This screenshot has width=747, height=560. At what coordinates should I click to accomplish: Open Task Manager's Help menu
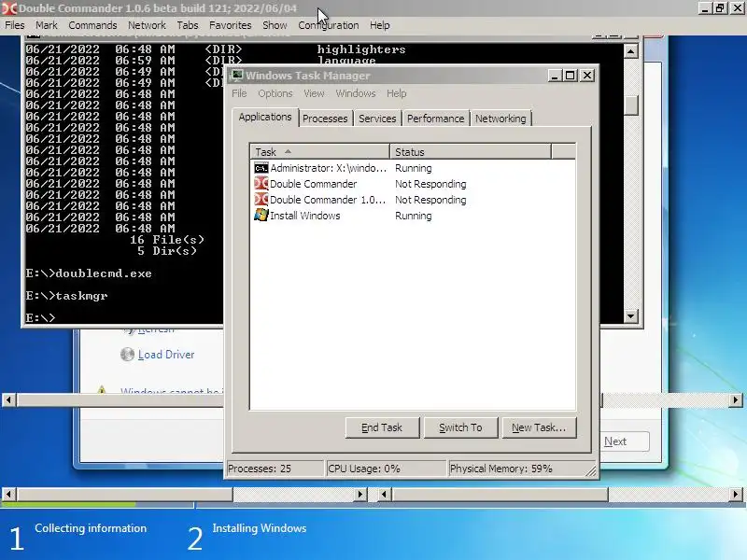396,93
